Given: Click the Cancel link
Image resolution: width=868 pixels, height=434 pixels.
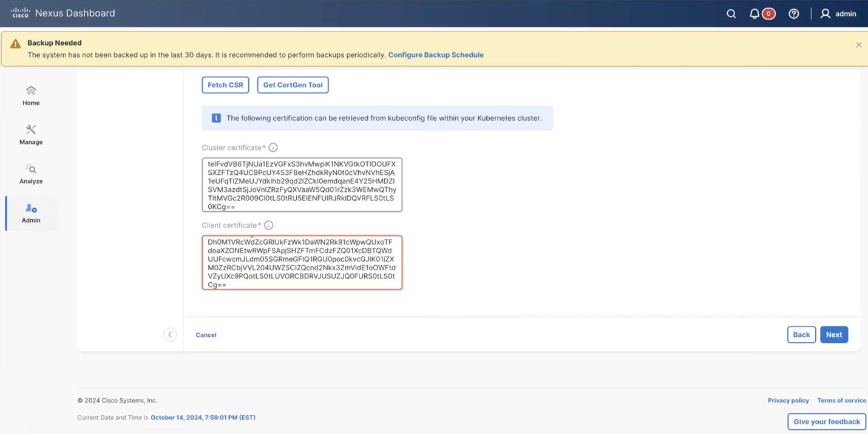Looking at the screenshot, I should click(x=206, y=334).
